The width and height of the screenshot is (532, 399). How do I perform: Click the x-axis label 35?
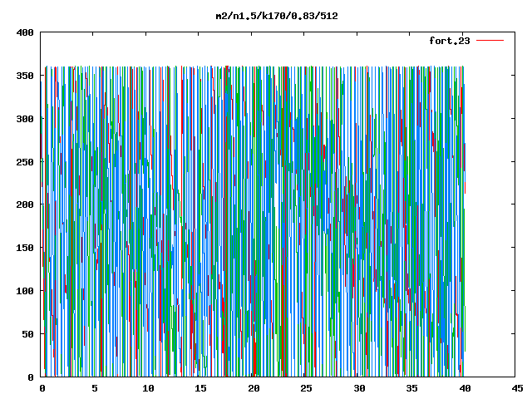(411, 388)
